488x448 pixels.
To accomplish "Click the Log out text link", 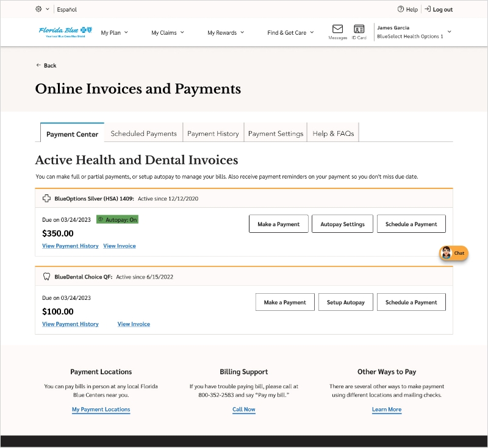I will click(443, 9).
